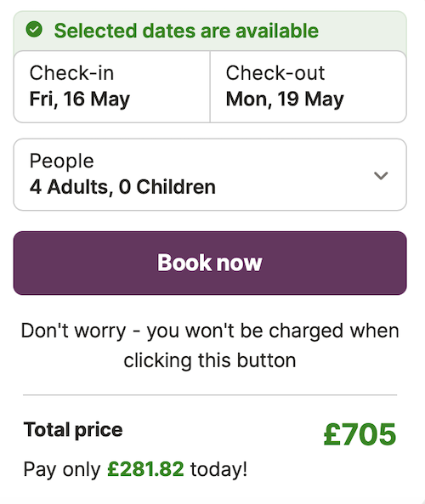Click the Book now button

coord(210,263)
